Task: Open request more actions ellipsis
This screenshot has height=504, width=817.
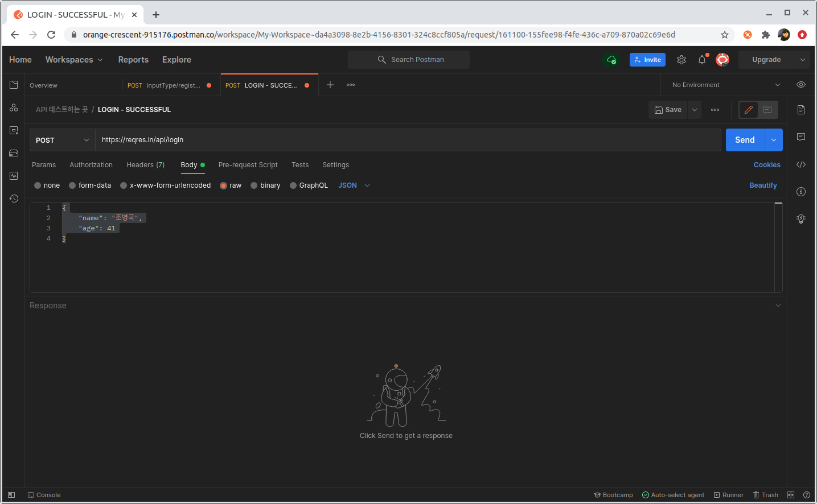Action: tap(715, 110)
